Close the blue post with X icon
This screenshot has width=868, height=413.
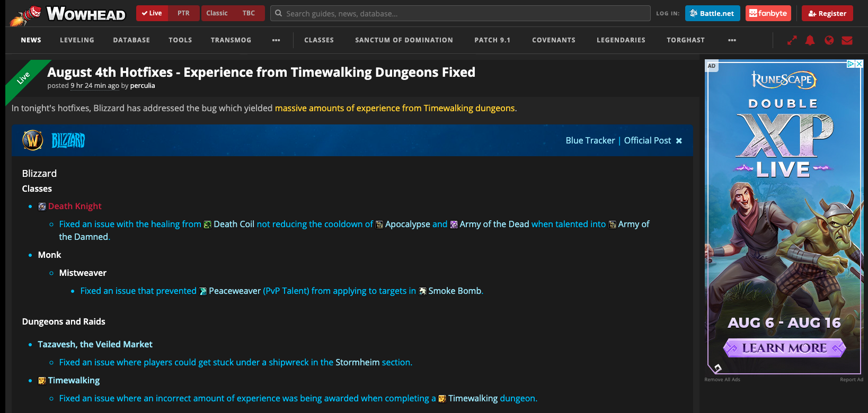tap(679, 141)
